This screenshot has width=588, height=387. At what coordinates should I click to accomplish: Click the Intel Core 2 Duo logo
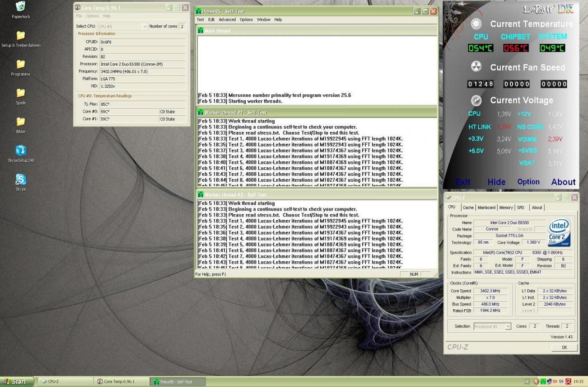(x=559, y=233)
